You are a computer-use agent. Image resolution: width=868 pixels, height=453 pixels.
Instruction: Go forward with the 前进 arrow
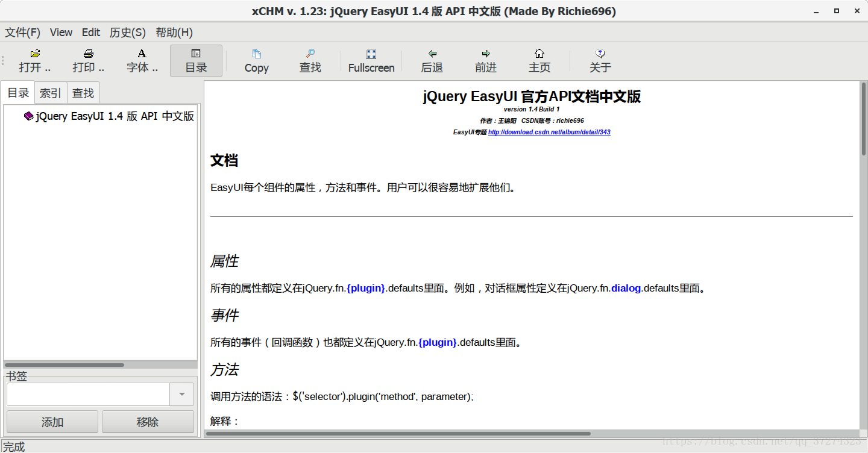point(486,54)
